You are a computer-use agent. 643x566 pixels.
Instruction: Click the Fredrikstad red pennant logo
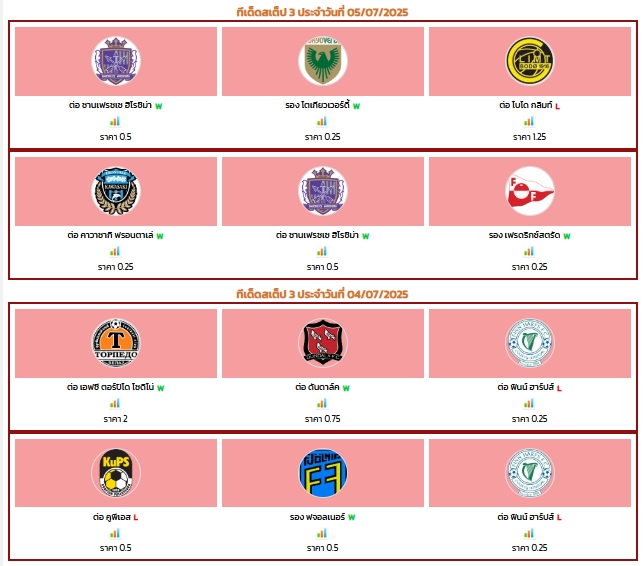click(x=530, y=191)
